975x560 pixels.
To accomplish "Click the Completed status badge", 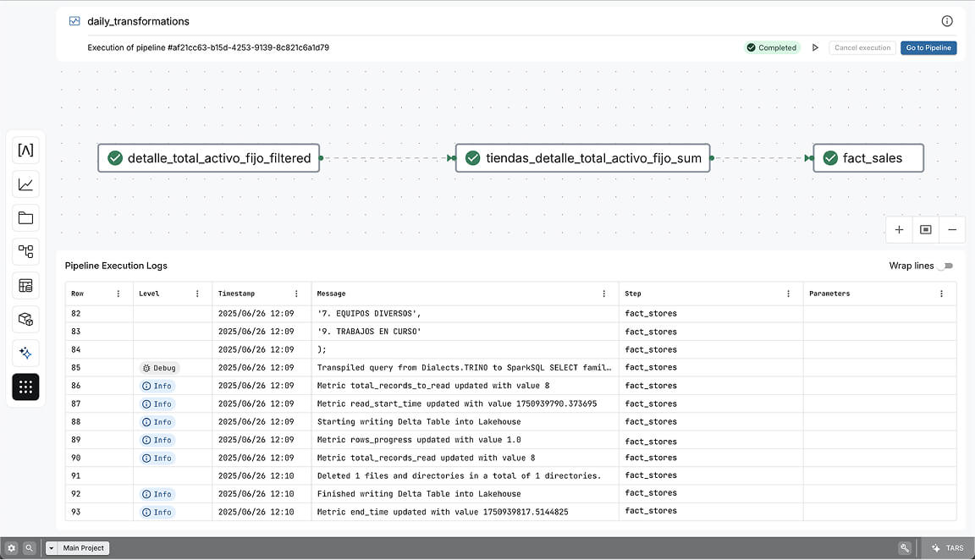I will point(772,48).
